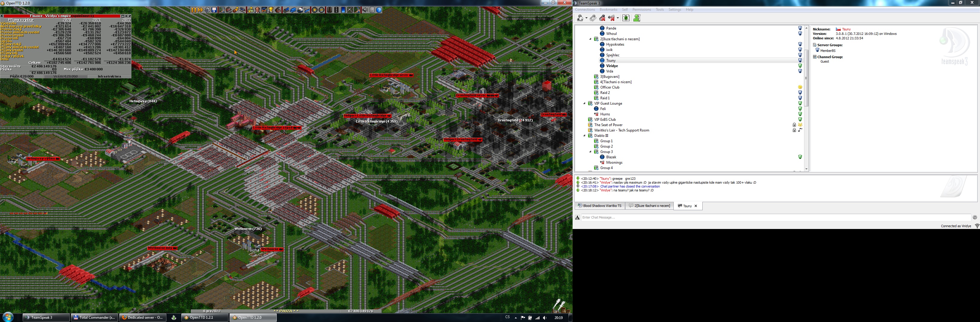Close the Finance window with X
980x322 pixels.
2,16
